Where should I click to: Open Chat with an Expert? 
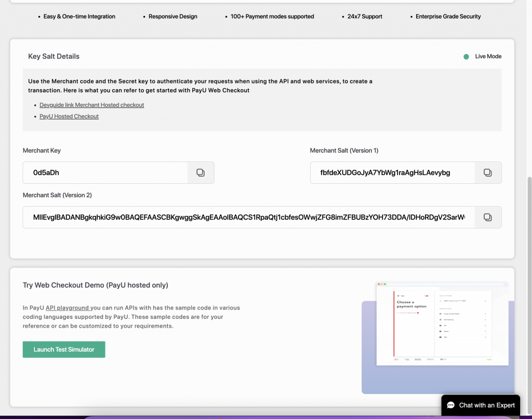[x=481, y=406]
